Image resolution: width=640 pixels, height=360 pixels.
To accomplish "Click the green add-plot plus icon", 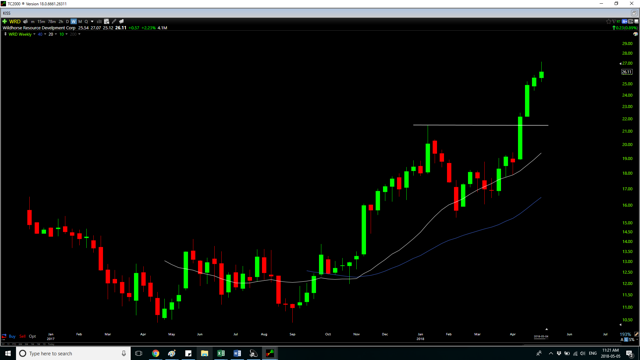I will point(4,22).
